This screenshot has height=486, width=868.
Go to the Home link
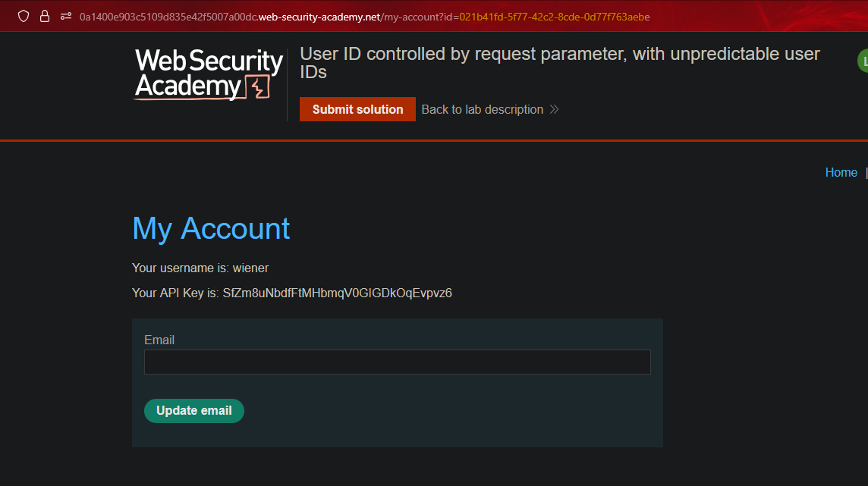coord(841,172)
